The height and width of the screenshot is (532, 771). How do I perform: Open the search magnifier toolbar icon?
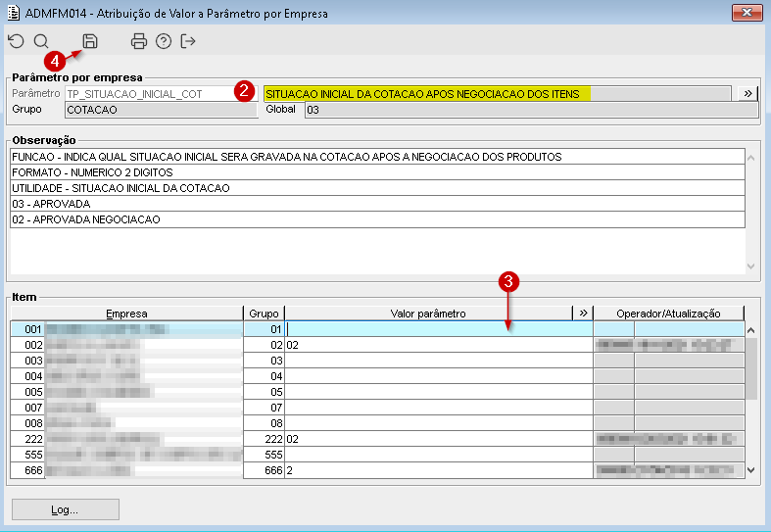[x=41, y=41]
